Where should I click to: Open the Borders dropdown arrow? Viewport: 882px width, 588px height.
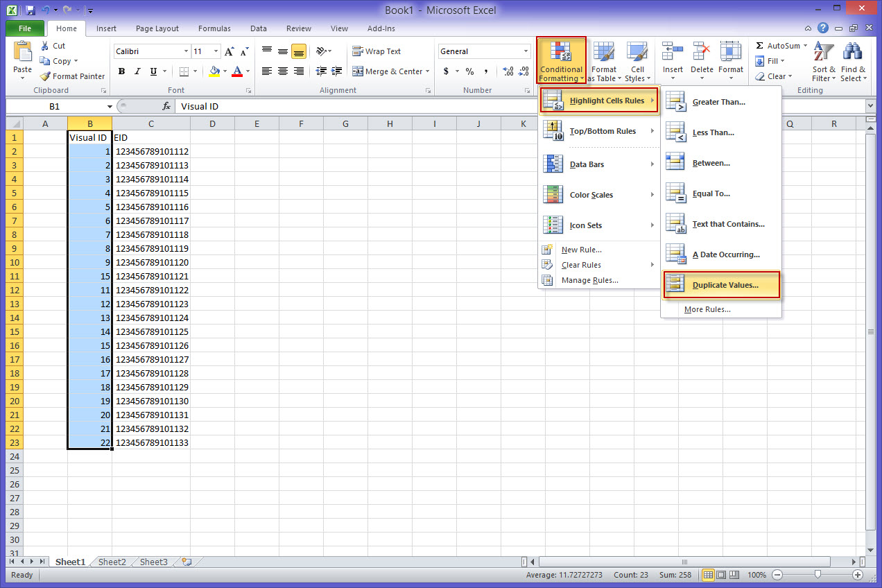coord(196,71)
